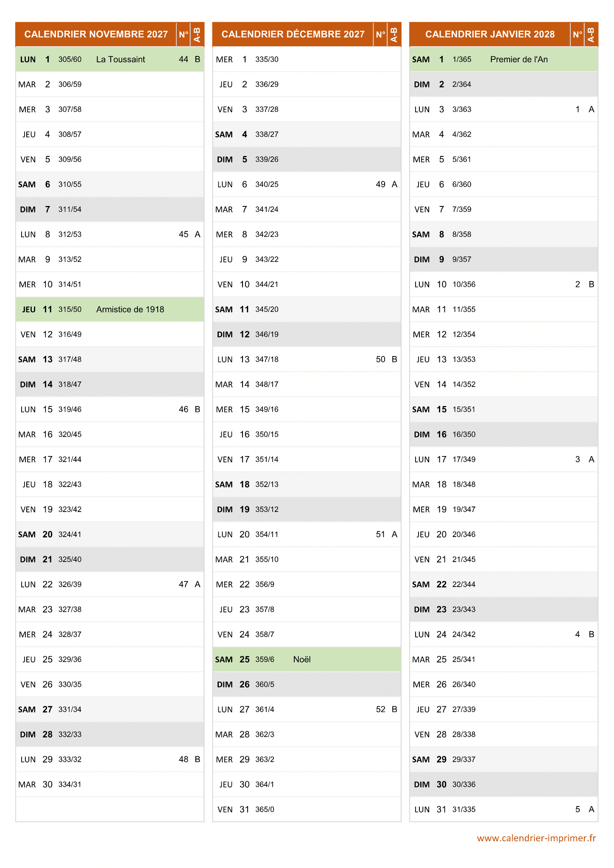Select Saturday 18 December row
The width and height of the screenshot is (614, 868).
pos(306,484)
